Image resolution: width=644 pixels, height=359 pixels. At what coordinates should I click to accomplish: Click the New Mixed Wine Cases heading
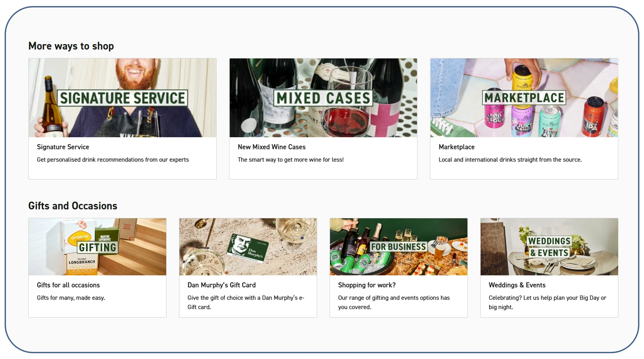(271, 147)
